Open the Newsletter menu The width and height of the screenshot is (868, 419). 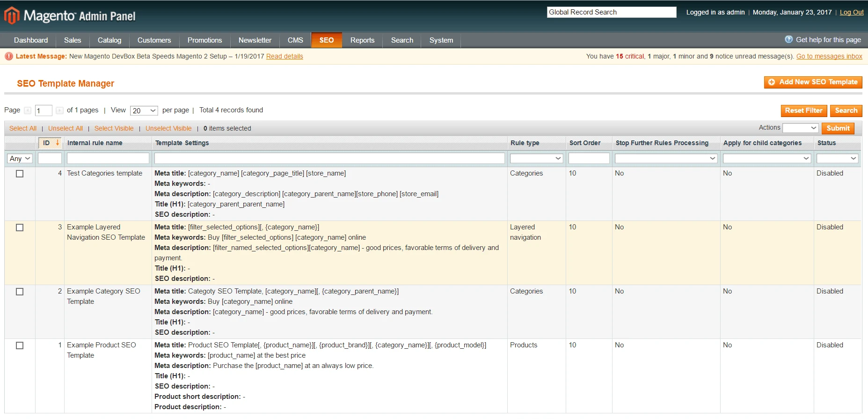click(x=255, y=40)
